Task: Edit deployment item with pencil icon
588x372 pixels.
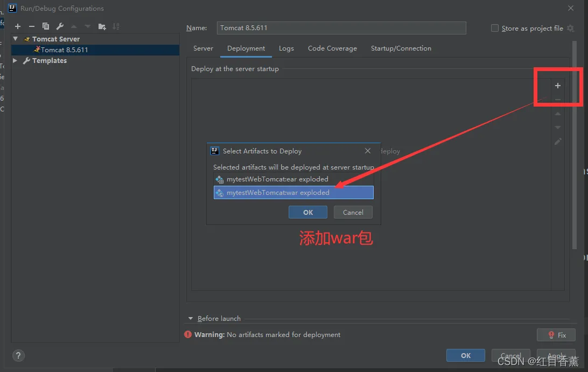Action: (x=558, y=142)
